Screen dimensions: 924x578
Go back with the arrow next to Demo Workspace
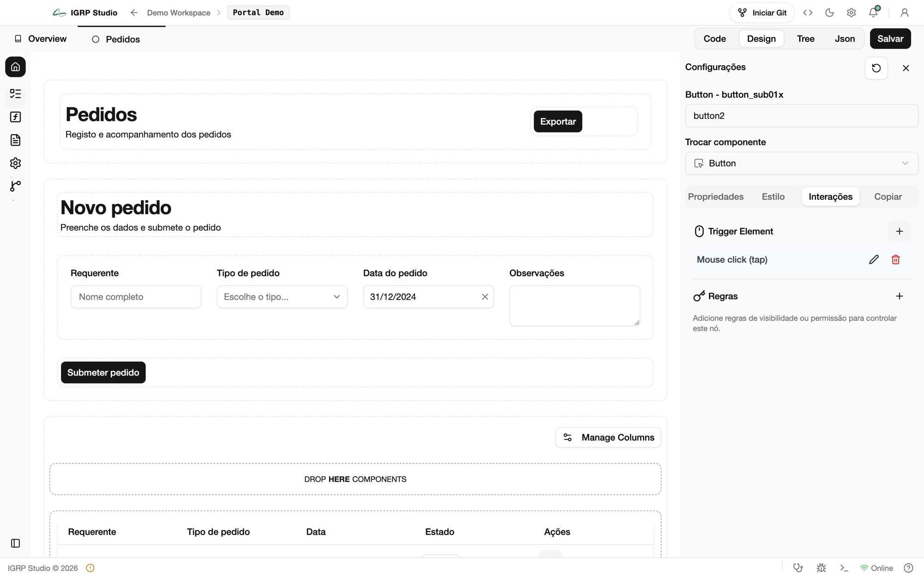point(134,13)
